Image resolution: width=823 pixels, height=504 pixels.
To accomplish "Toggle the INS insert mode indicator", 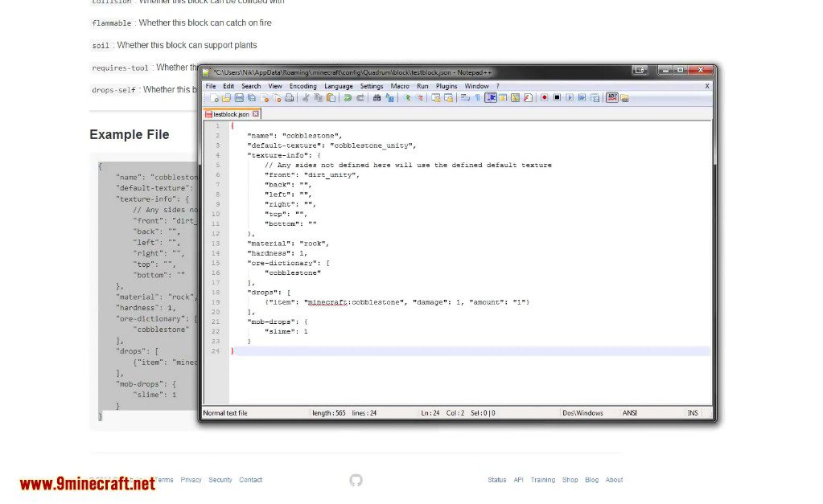I will [693, 413].
